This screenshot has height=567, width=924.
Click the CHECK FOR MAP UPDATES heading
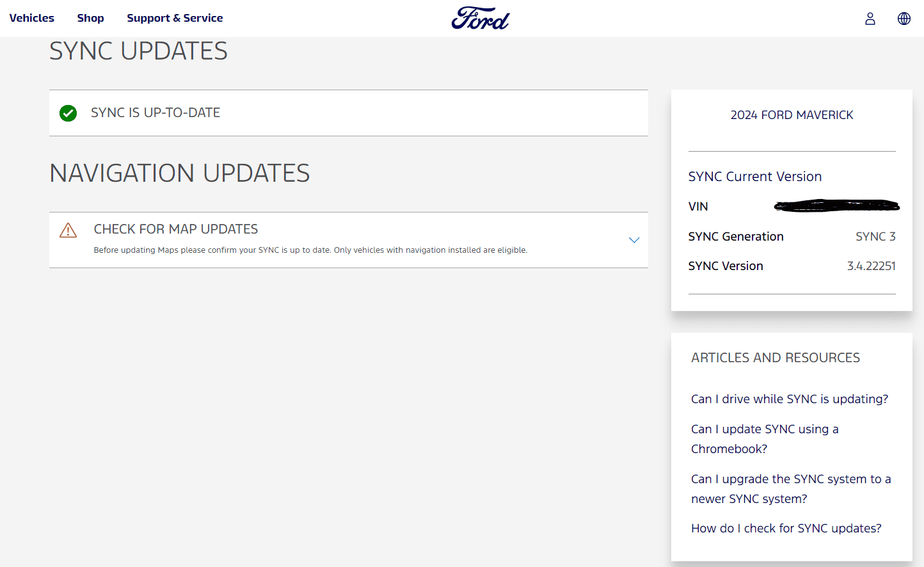click(x=176, y=229)
